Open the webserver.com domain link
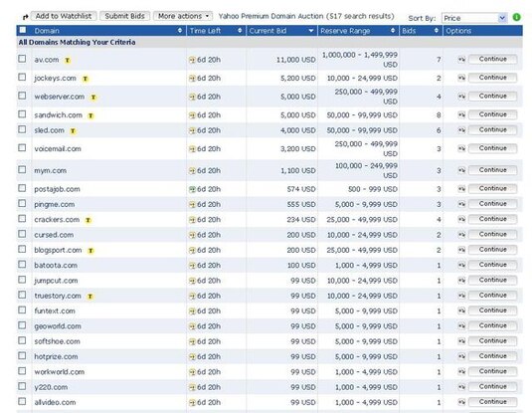Screen dimensions: 532x413 pos(60,97)
